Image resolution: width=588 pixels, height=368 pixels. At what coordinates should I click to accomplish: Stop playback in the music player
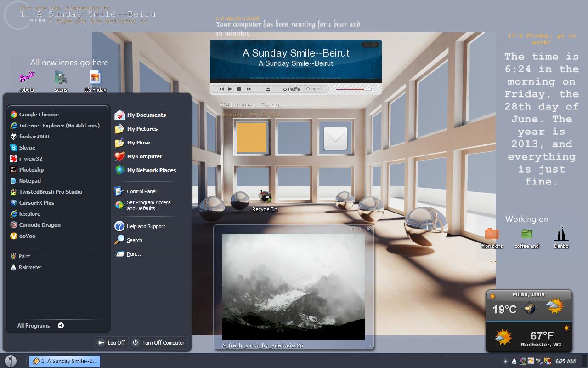[239, 89]
